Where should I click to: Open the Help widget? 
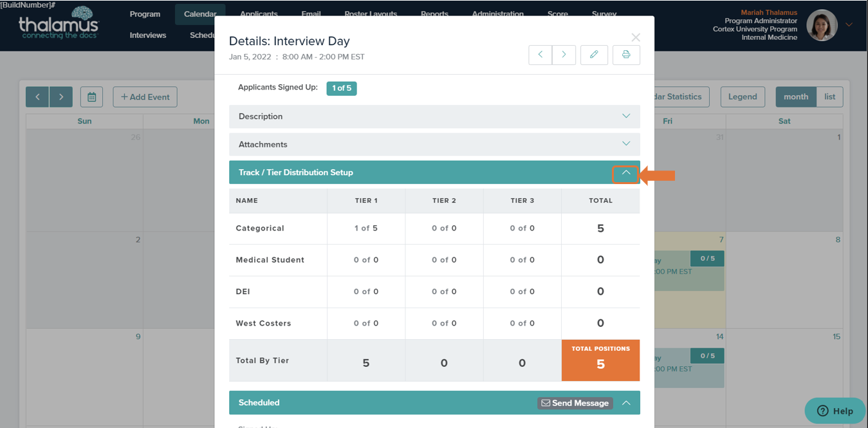tap(835, 411)
